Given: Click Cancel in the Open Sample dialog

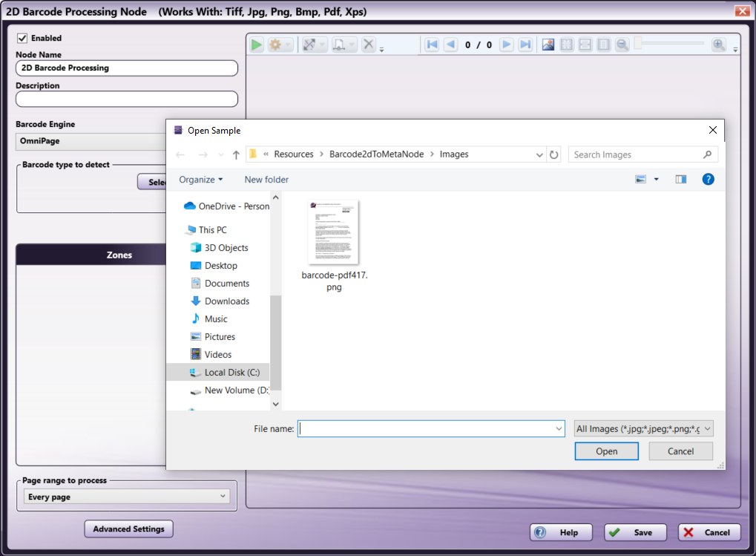Looking at the screenshot, I should pyautogui.click(x=680, y=451).
